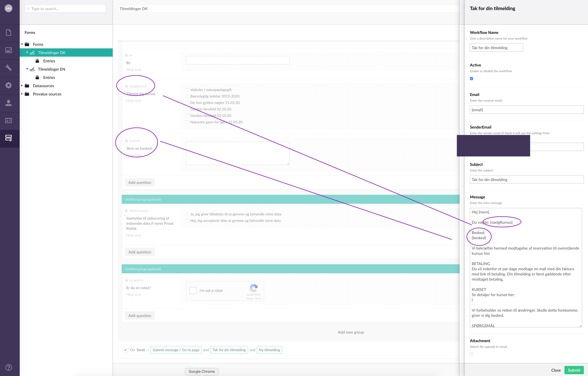This screenshot has width=588, height=376.
Task: Click the Close button
Action: pyautogui.click(x=556, y=370)
